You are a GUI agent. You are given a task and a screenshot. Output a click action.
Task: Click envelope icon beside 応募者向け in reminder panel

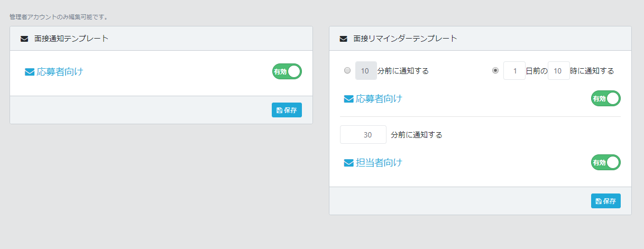click(x=348, y=99)
